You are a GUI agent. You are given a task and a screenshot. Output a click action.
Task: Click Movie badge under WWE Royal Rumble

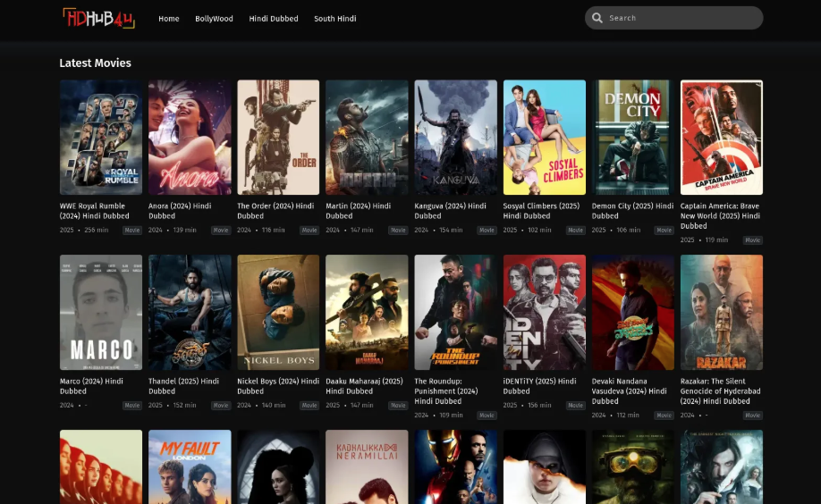click(x=132, y=231)
